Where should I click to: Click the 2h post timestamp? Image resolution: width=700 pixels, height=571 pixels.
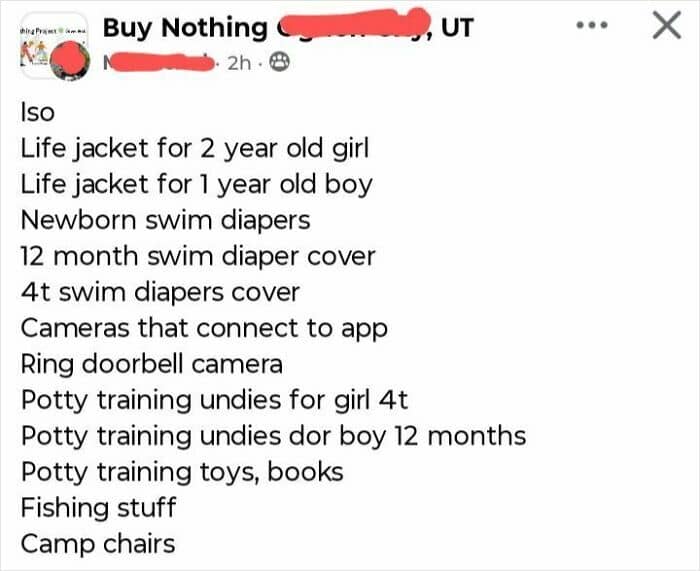[239, 63]
